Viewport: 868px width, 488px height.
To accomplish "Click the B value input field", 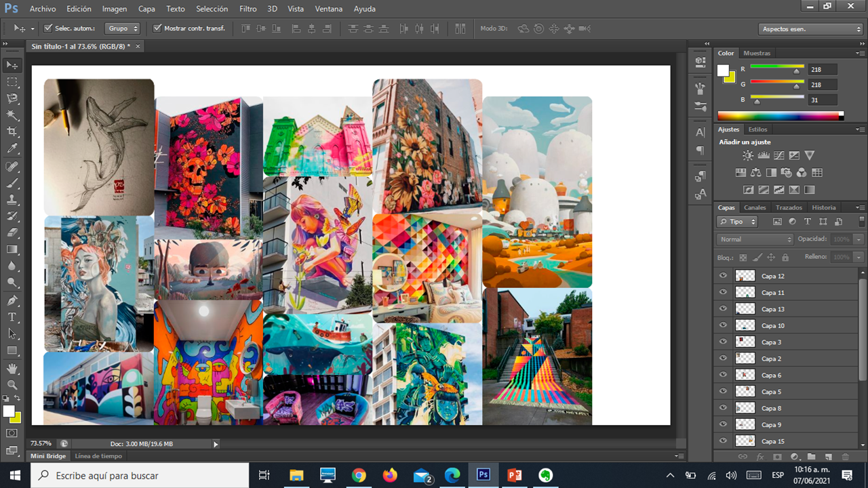I will (x=822, y=100).
